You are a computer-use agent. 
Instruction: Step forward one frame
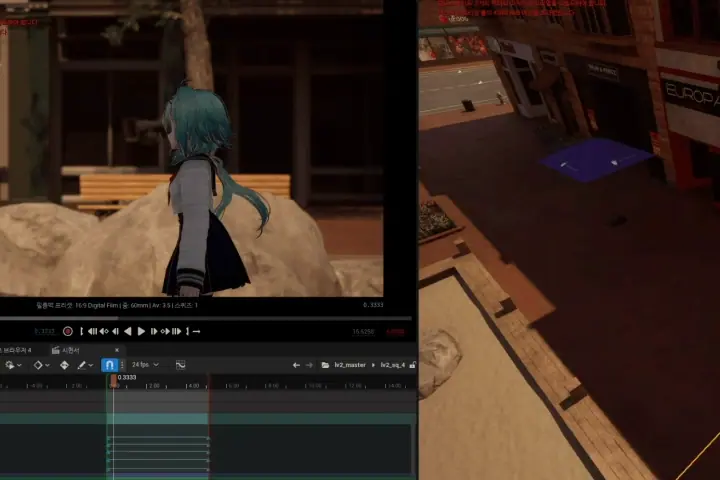154,331
